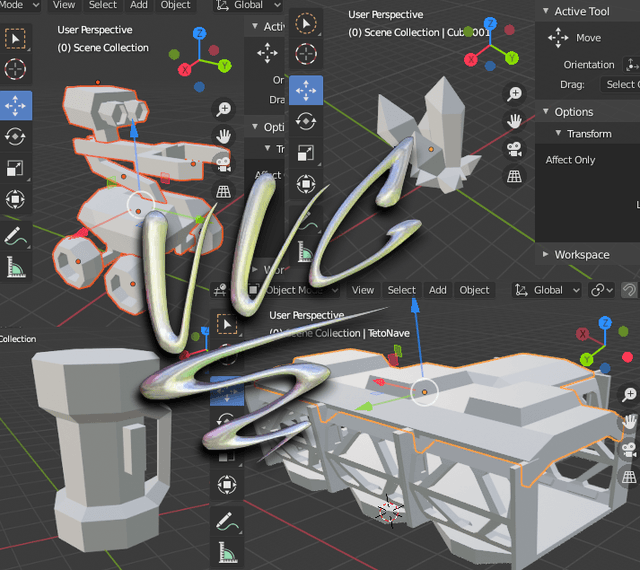Activate the 3D Cursor tool in robot viewport

point(16,69)
